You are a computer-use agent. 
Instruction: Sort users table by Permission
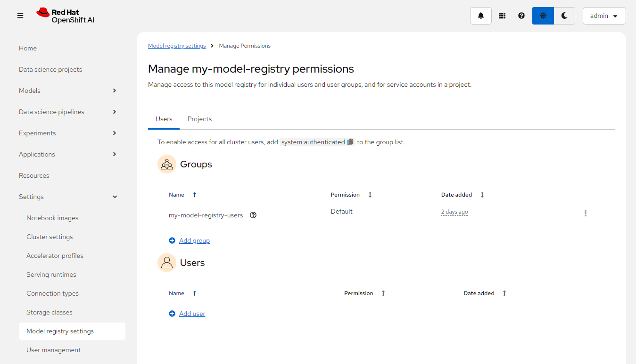click(x=365, y=293)
